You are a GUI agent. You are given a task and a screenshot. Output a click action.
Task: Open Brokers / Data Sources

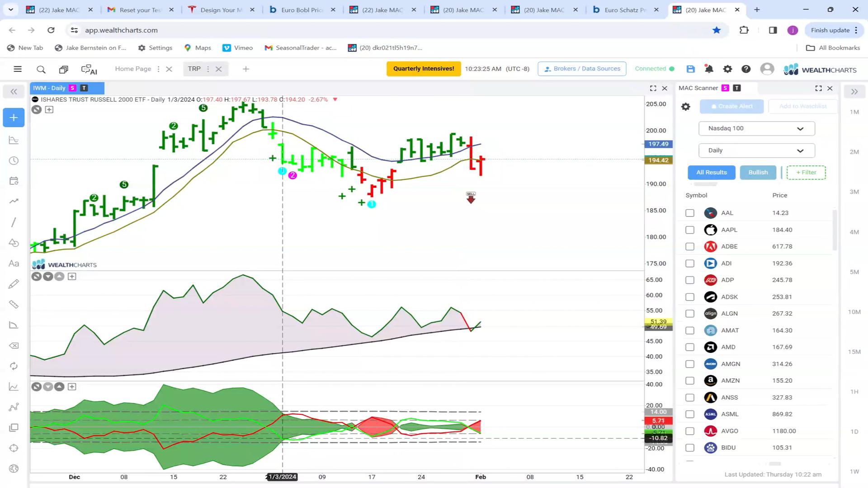click(x=582, y=69)
